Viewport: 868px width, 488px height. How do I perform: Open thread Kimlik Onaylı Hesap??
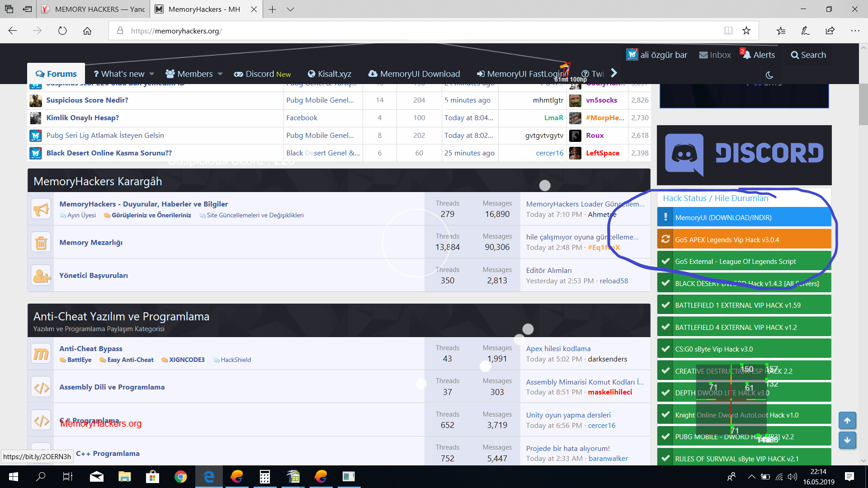(x=83, y=118)
